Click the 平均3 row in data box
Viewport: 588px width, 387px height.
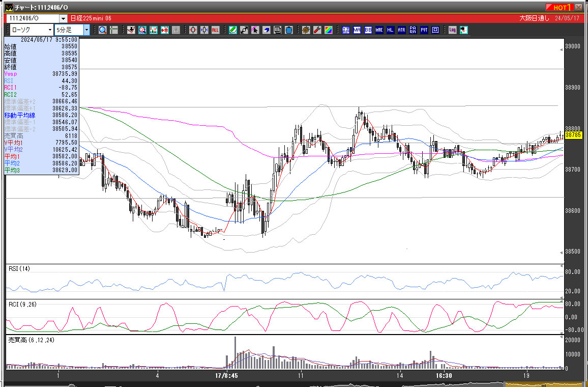[x=41, y=171]
